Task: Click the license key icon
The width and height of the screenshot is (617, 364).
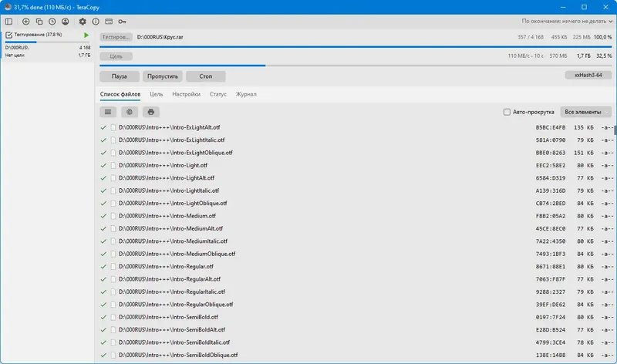Action: coord(123,22)
